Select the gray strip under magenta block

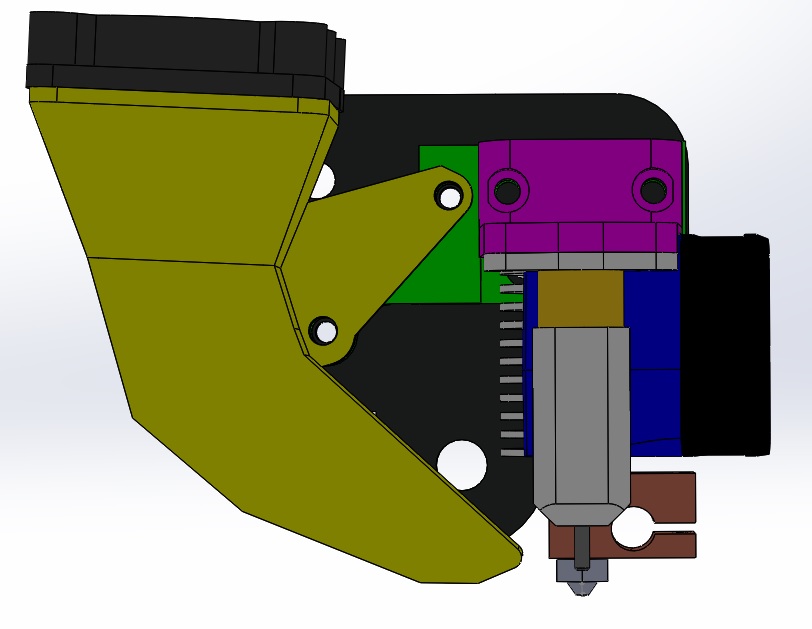point(580,261)
